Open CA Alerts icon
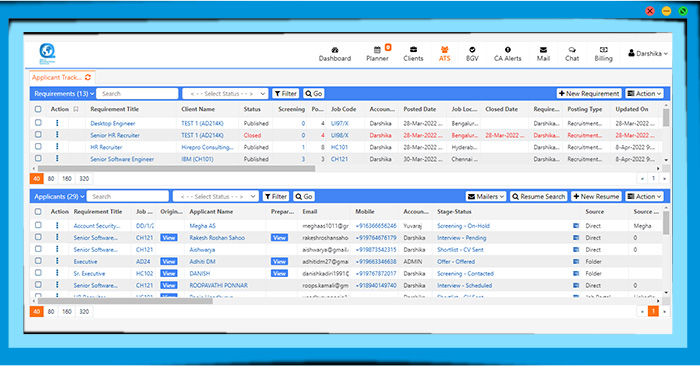Screen dimensions: 700x366 508,50
